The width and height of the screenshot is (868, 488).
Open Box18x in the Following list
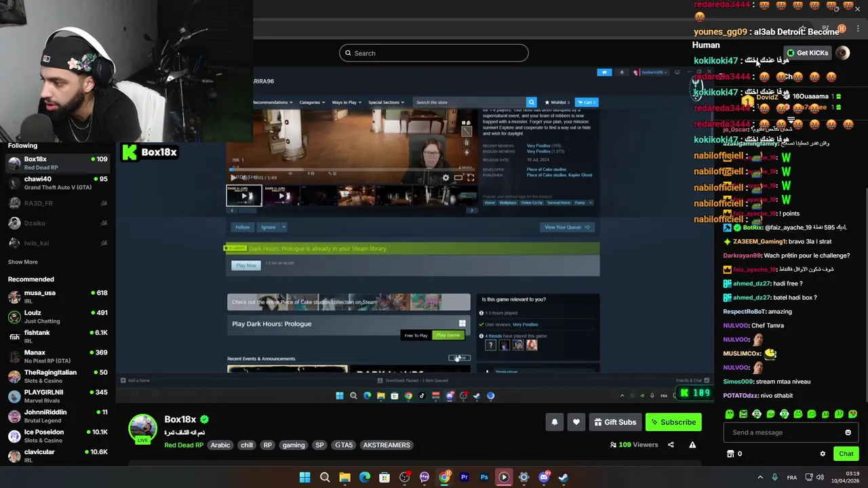pyautogui.click(x=58, y=163)
